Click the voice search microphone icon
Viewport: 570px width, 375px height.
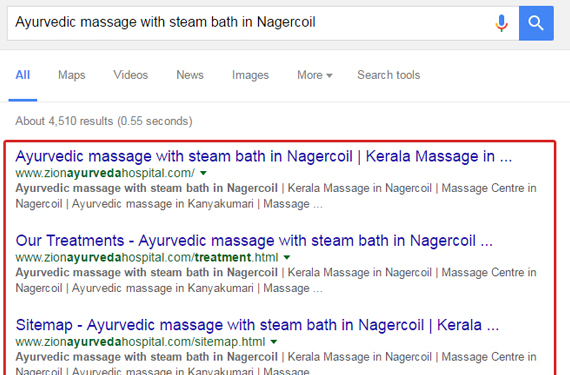[501, 23]
